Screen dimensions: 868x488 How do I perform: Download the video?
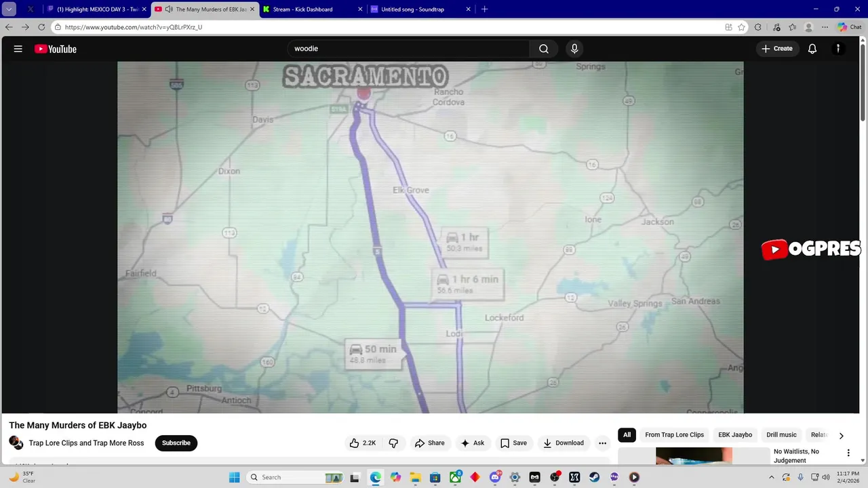563,443
